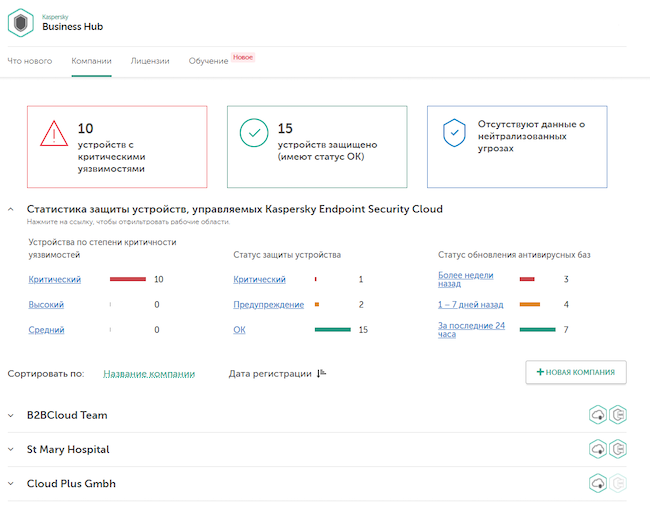Expand the B2BCloud Team company row
Image resolution: width=650 pixels, height=515 pixels.
pyautogui.click(x=11, y=415)
